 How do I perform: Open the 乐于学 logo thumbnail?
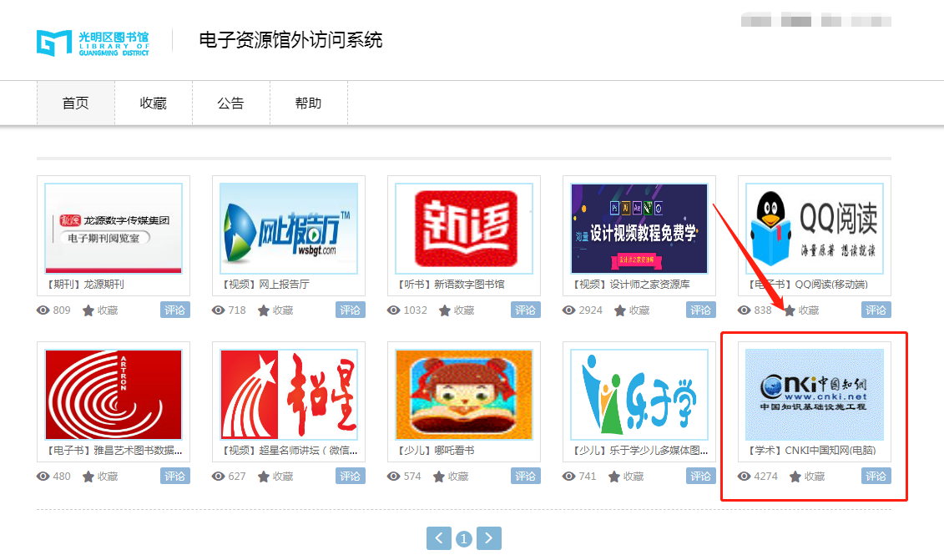click(639, 395)
